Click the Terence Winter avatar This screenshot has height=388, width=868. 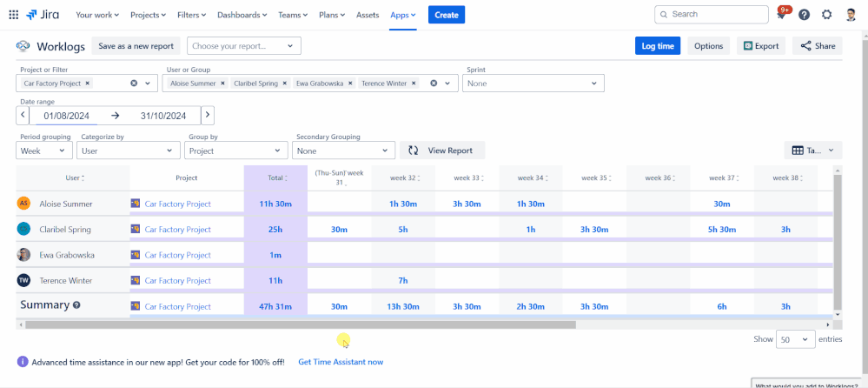tap(23, 280)
